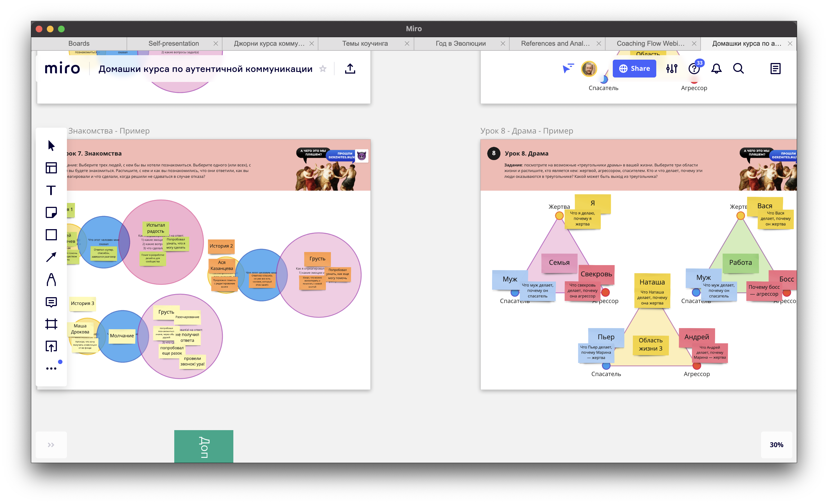Select the Comment tool

coord(51,302)
